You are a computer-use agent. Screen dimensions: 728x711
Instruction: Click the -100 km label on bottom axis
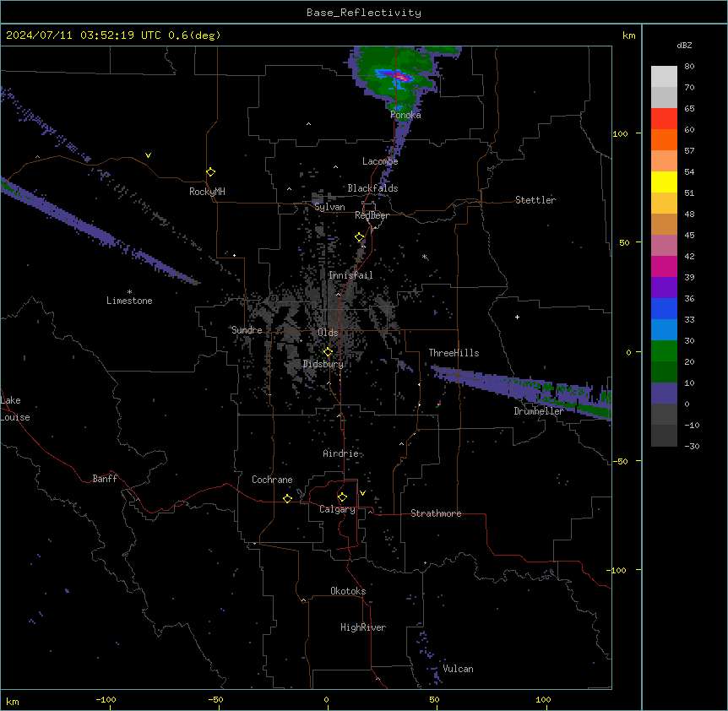point(106,699)
